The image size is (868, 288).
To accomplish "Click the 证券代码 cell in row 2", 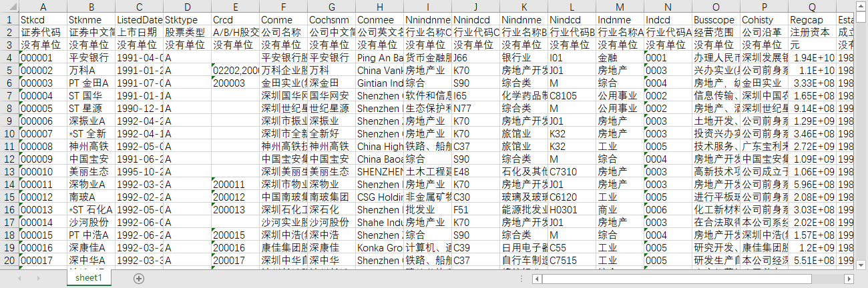I will tap(43, 33).
